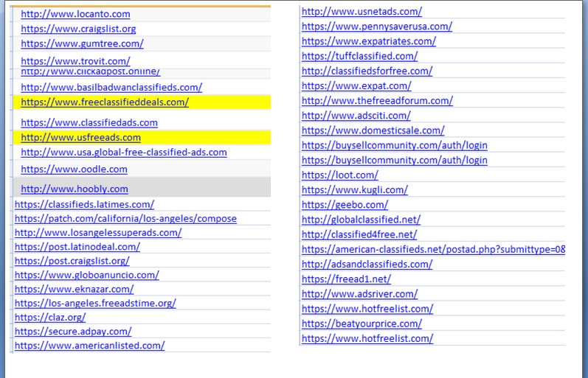The width and height of the screenshot is (588, 378).
Task: Open the locanto.com link
Action: point(75,14)
